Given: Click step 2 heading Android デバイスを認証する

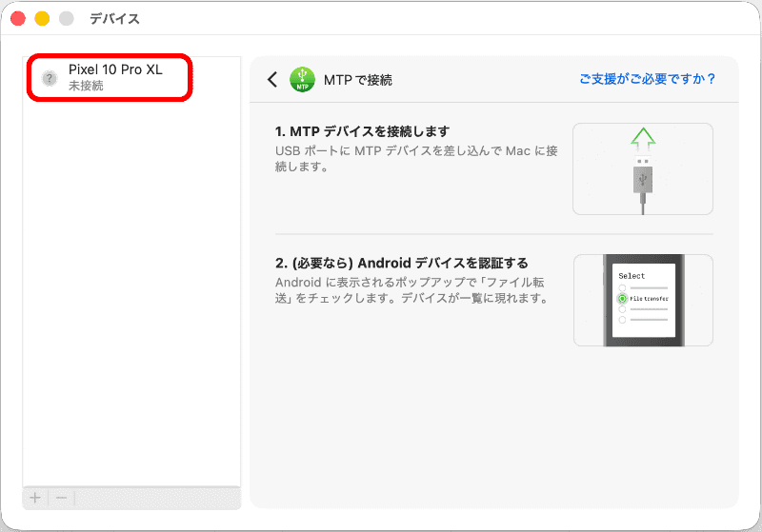Looking at the screenshot, I should 401,263.
